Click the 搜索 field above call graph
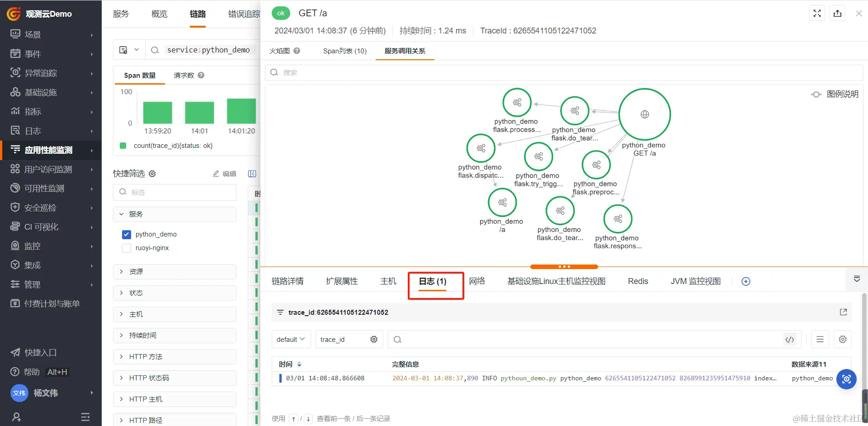 pyautogui.click(x=564, y=72)
